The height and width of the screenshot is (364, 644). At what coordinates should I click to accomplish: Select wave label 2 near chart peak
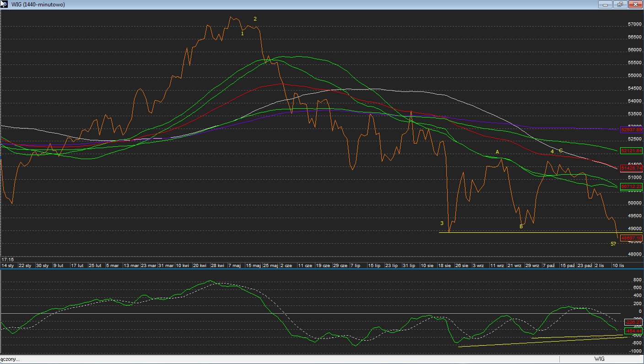coord(255,19)
